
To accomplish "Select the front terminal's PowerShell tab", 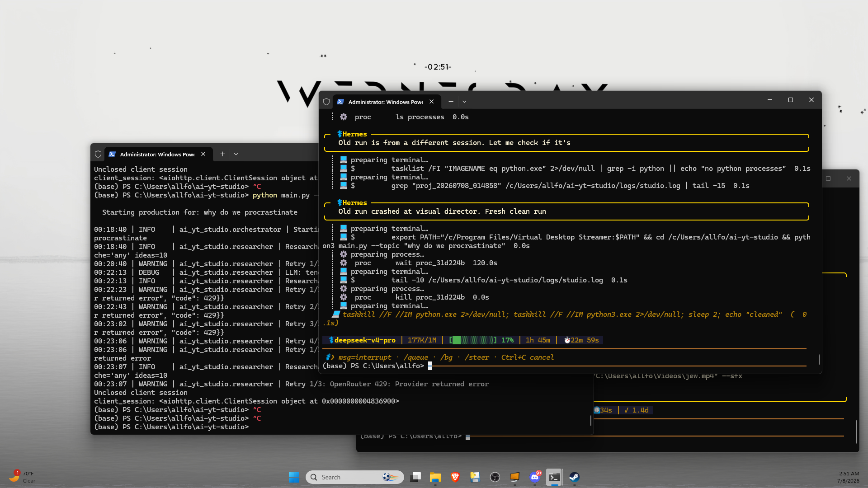I will click(x=386, y=102).
